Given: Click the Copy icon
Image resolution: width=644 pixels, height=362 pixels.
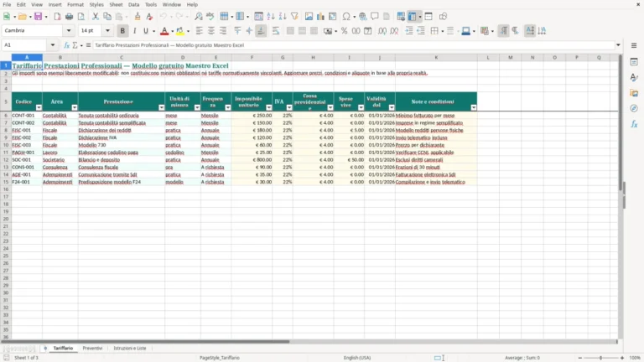Looking at the screenshot, I should [x=107, y=17].
